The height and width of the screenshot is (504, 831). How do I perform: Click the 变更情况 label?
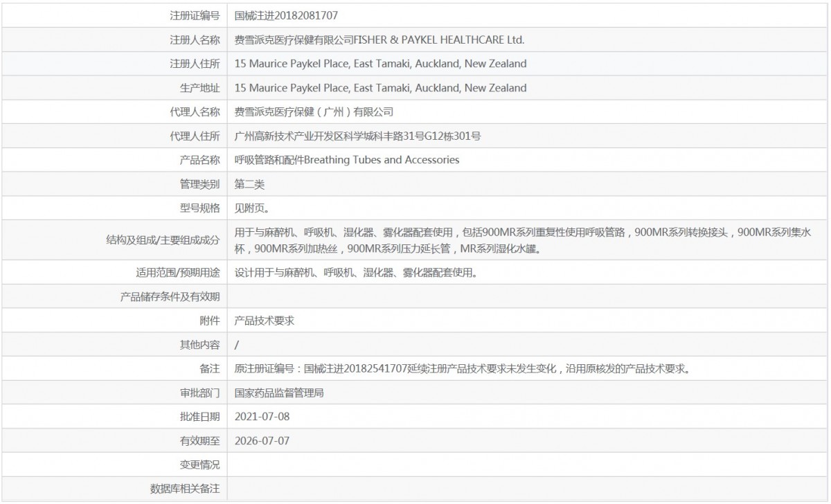click(x=199, y=465)
